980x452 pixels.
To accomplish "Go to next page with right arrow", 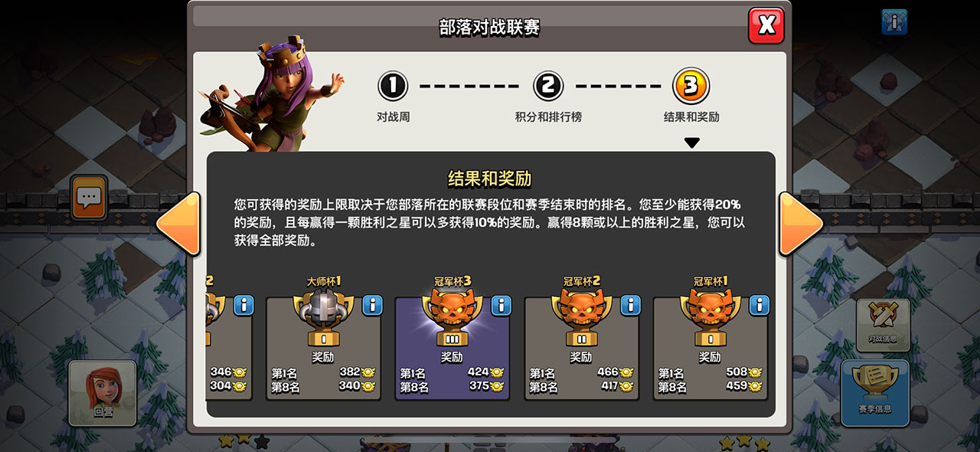I will (x=801, y=224).
